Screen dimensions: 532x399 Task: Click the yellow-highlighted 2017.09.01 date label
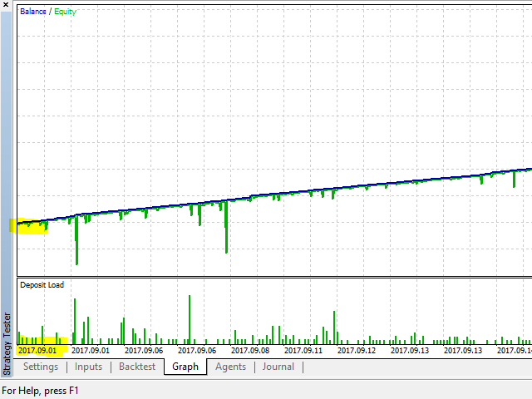[38, 351]
